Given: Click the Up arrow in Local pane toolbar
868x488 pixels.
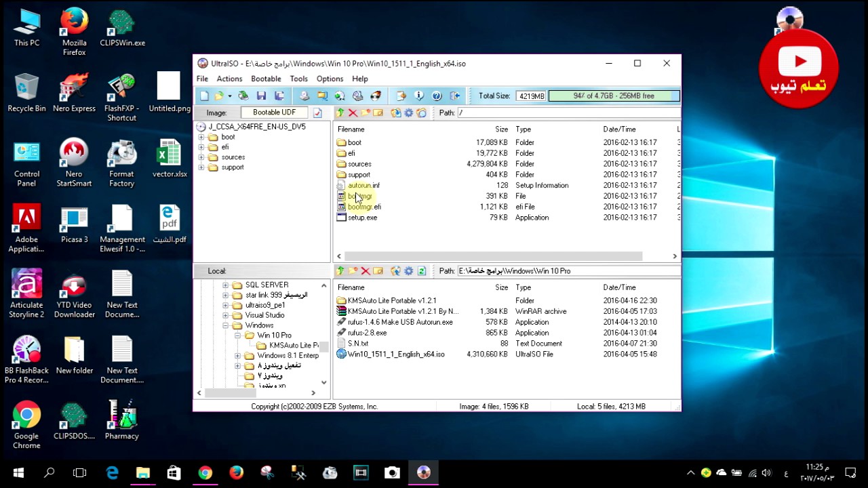Looking at the screenshot, I should point(340,271).
